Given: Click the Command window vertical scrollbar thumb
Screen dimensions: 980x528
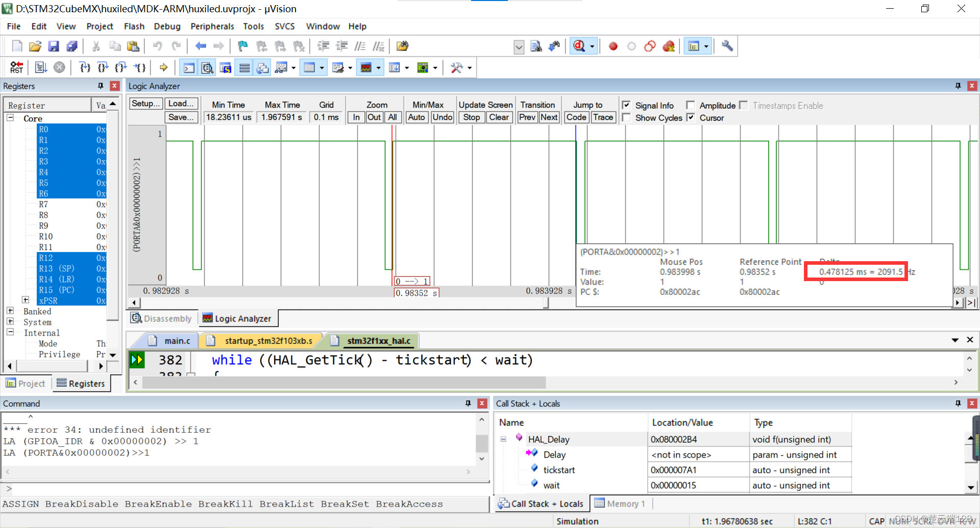Looking at the screenshot, I should point(481,443).
